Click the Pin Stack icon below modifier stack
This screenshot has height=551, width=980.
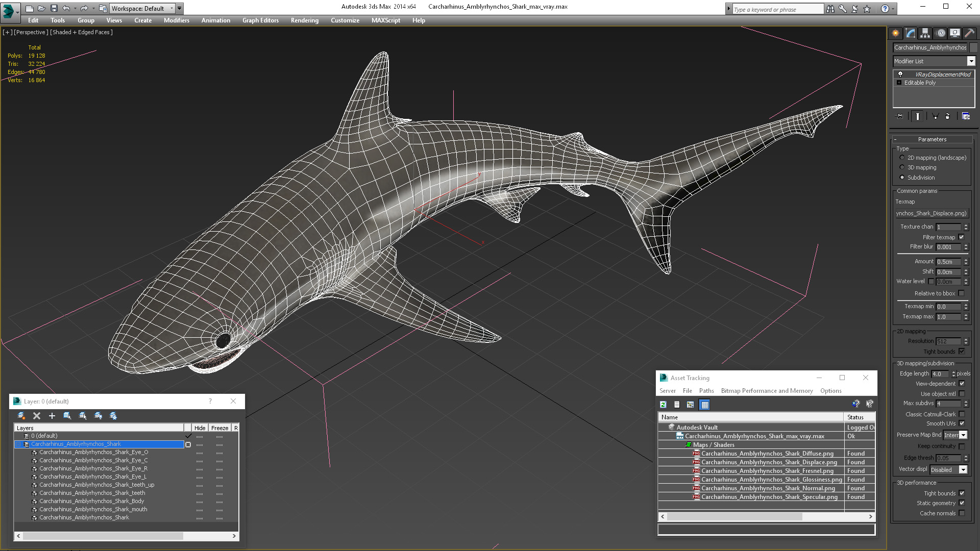tap(900, 116)
